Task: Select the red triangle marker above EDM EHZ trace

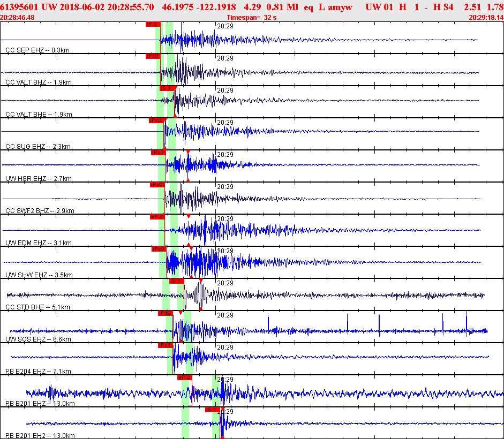Action: (189, 216)
